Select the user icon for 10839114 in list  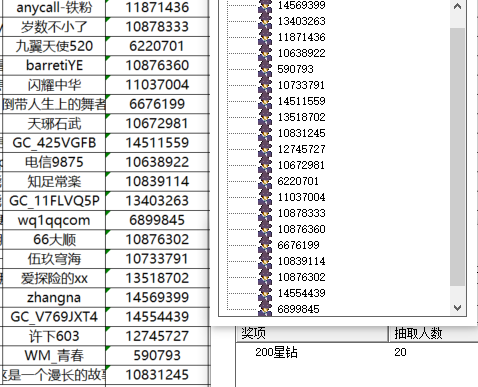[265, 261]
